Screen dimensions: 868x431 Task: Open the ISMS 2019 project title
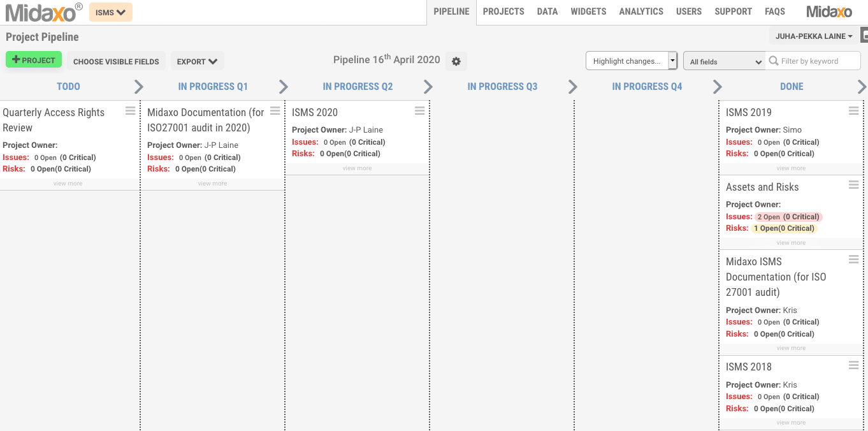(x=749, y=112)
